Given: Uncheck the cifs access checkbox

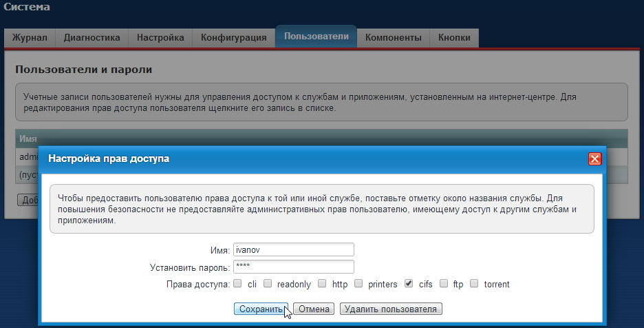Looking at the screenshot, I should (409, 283).
